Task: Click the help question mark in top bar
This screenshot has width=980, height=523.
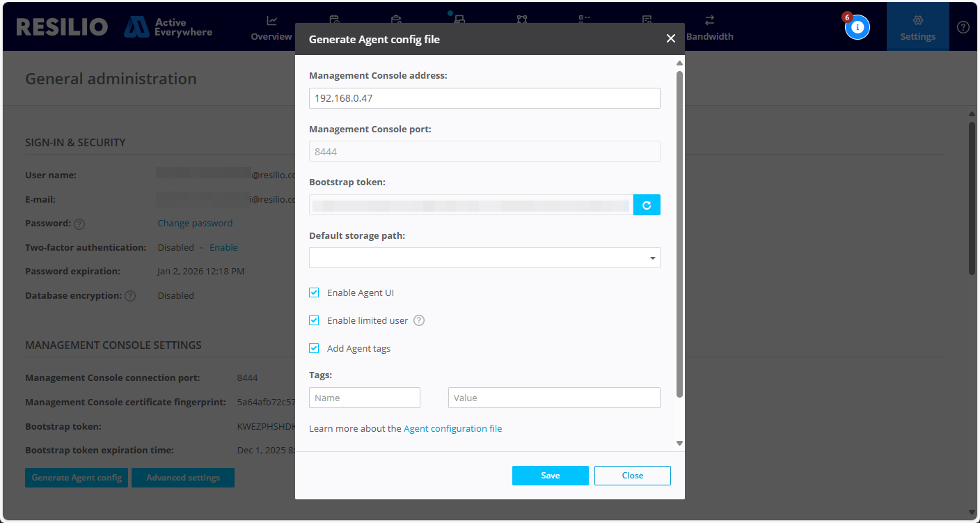Action: (x=963, y=27)
